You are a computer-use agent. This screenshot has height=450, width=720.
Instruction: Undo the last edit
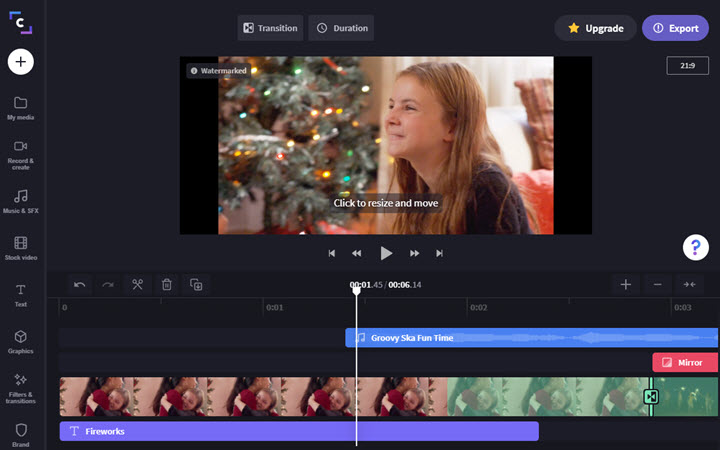coord(80,284)
